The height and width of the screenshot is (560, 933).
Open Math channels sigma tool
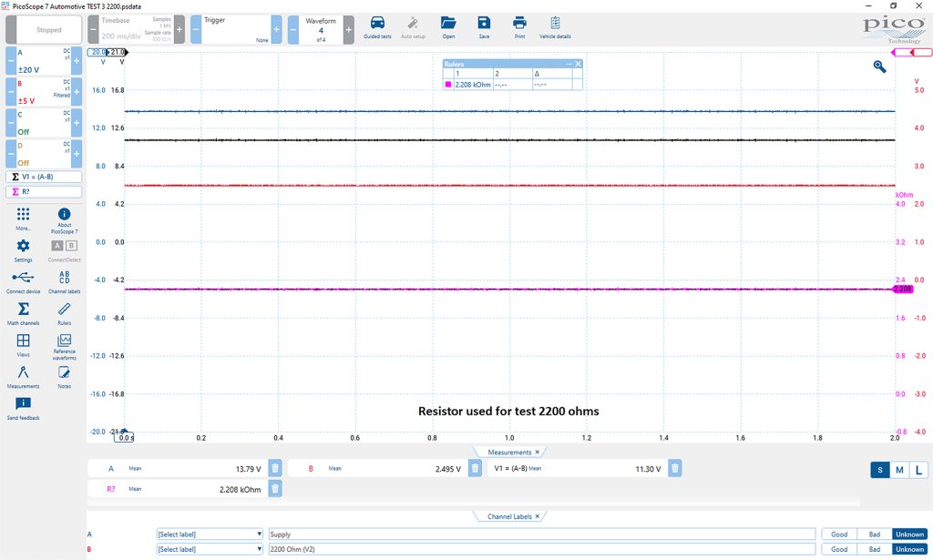click(x=23, y=309)
